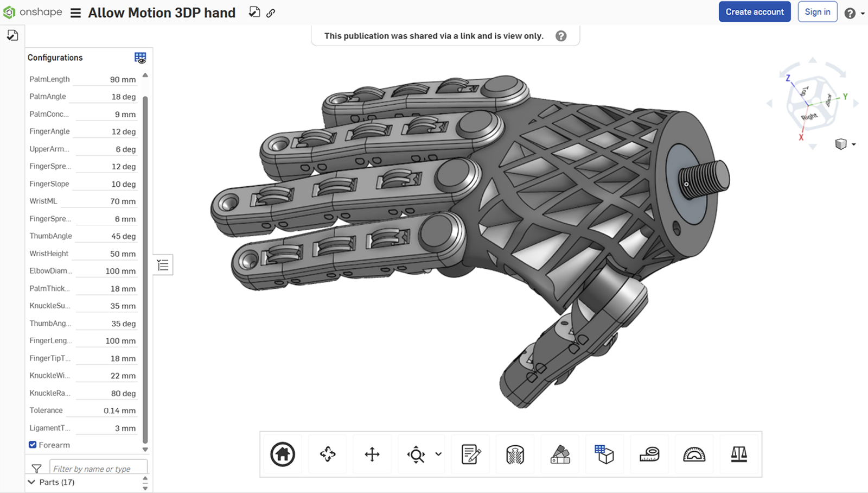Open the help question mark menu

tap(850, 12)
